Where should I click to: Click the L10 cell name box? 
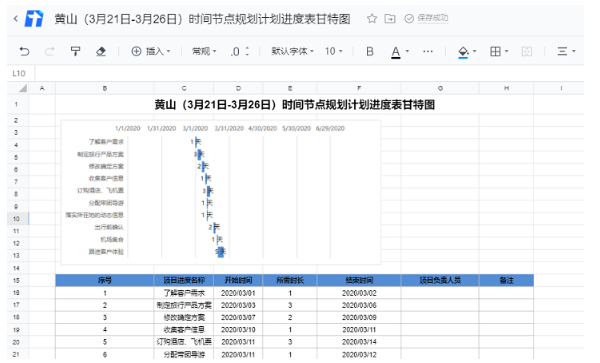click(x=19, y=73)
